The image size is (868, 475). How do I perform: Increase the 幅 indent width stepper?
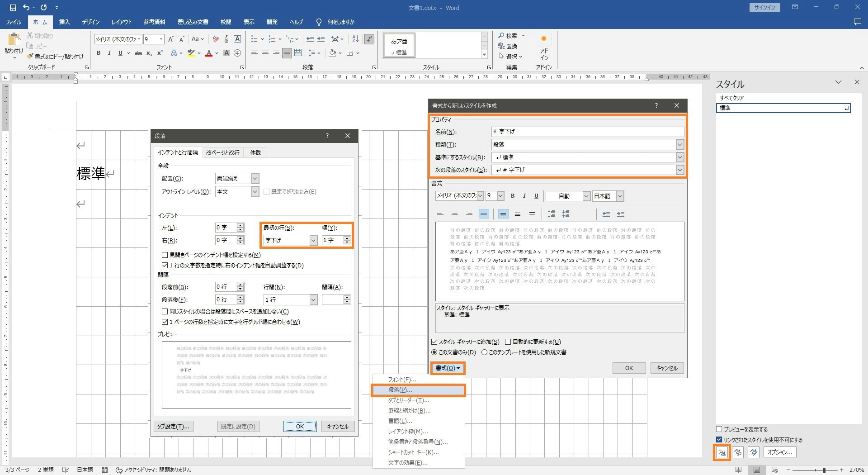click(347, 238)
